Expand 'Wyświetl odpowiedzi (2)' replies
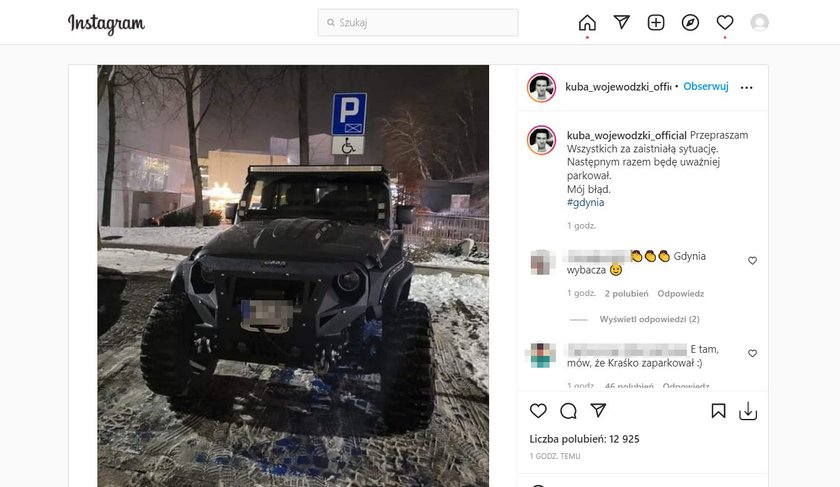This screenshot has width=840, height=487. [x=649, y=319]
